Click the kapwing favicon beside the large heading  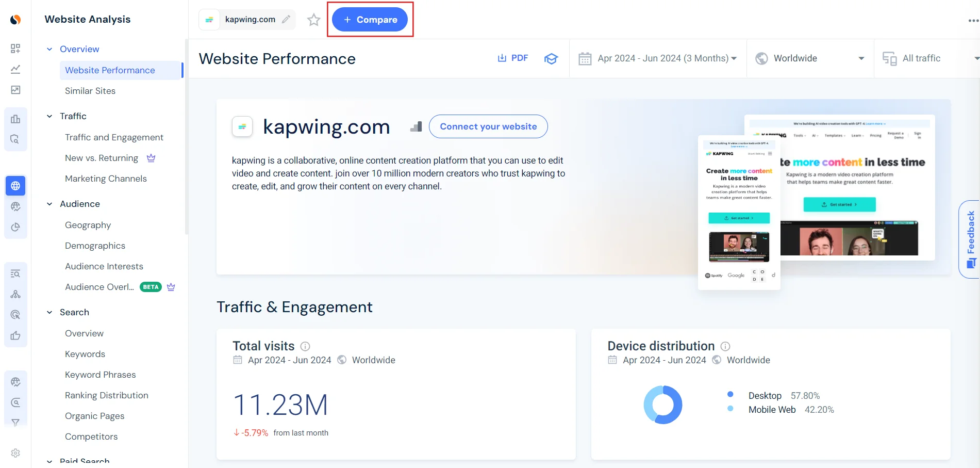pos(242,126)
